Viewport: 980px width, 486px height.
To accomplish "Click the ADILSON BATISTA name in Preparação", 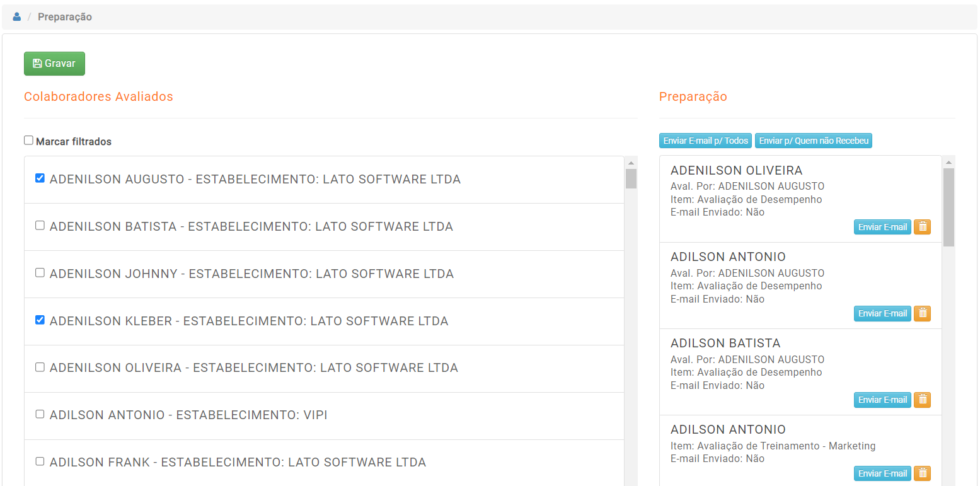I will [725, 344].
